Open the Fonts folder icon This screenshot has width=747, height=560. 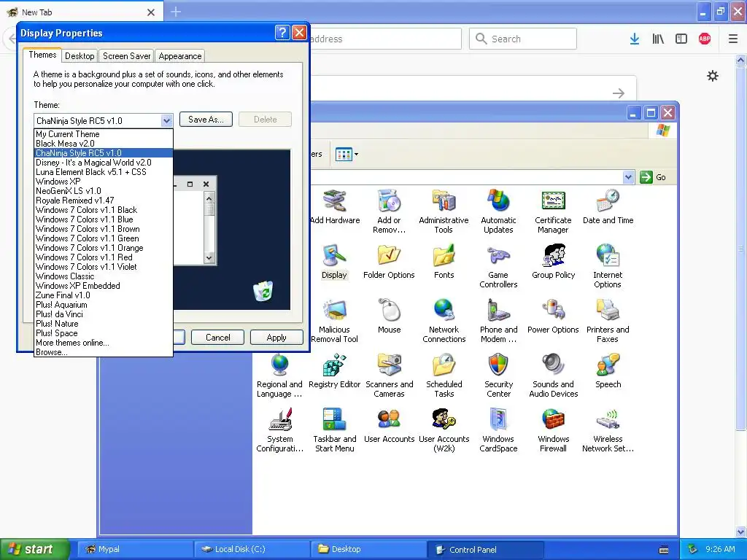(444, 262)
